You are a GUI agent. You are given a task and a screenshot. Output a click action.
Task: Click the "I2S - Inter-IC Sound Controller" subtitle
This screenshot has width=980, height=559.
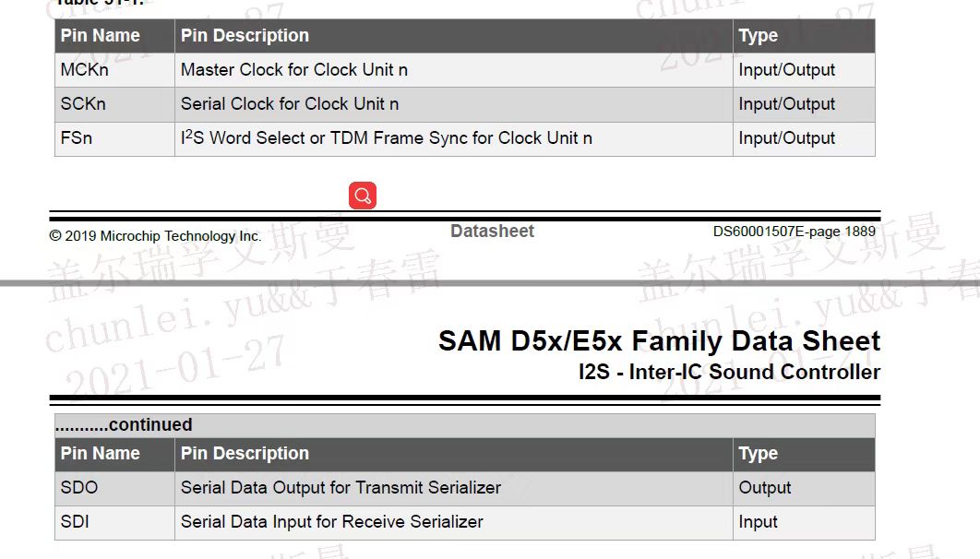(x=729, y=373)
